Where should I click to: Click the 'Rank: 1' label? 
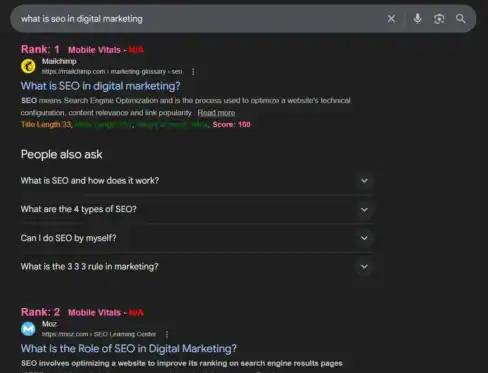click(40, 49)
